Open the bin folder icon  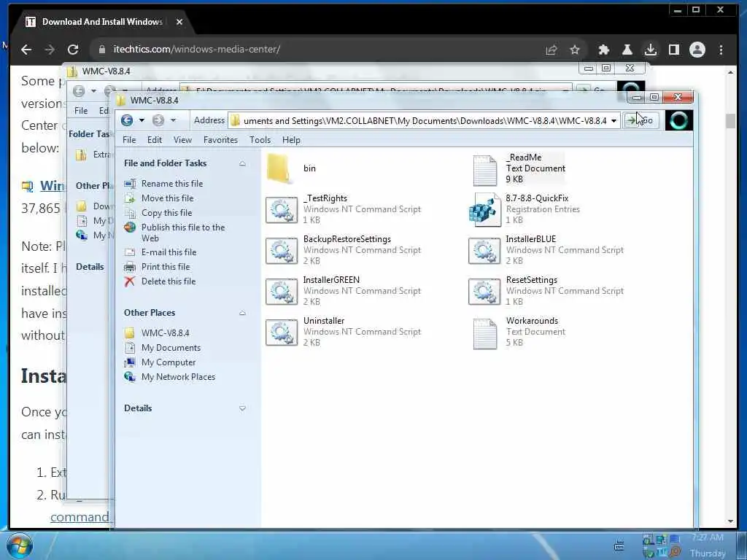click(279, 168)
